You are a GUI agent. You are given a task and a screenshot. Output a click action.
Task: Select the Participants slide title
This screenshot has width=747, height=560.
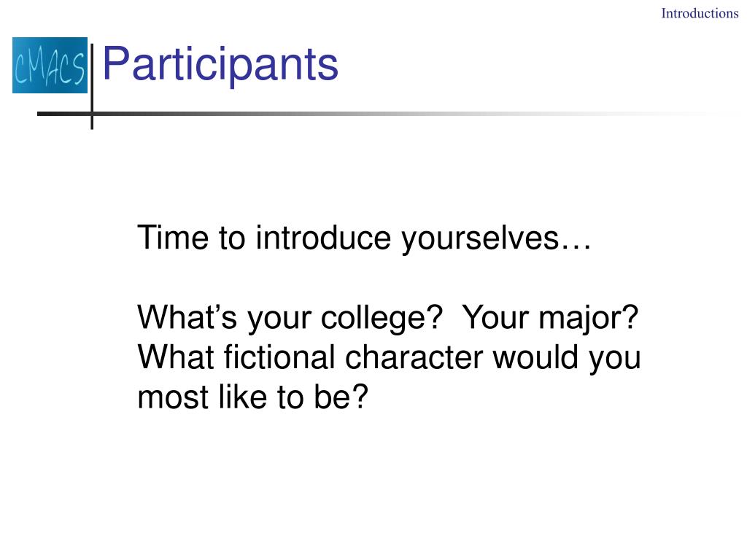pos(220,64)
